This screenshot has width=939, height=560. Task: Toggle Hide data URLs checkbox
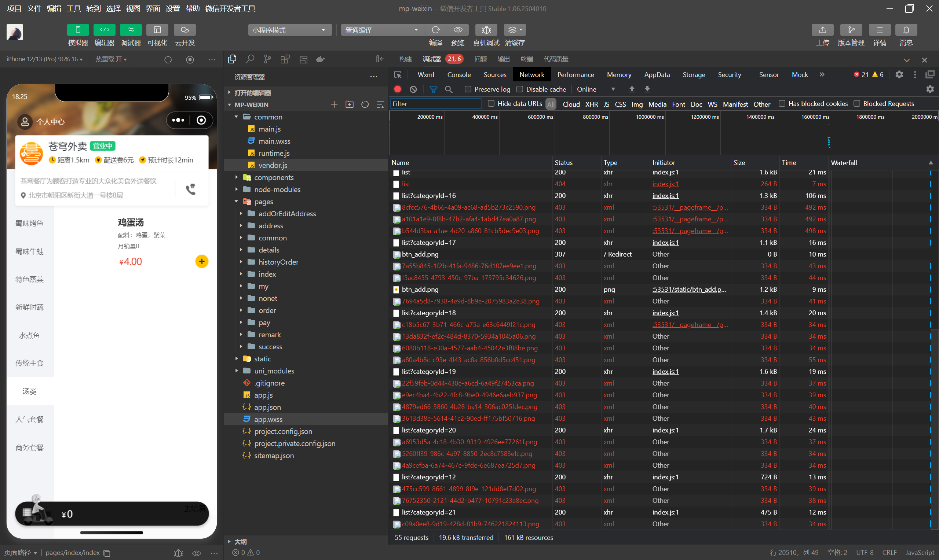tap(491, 103)
